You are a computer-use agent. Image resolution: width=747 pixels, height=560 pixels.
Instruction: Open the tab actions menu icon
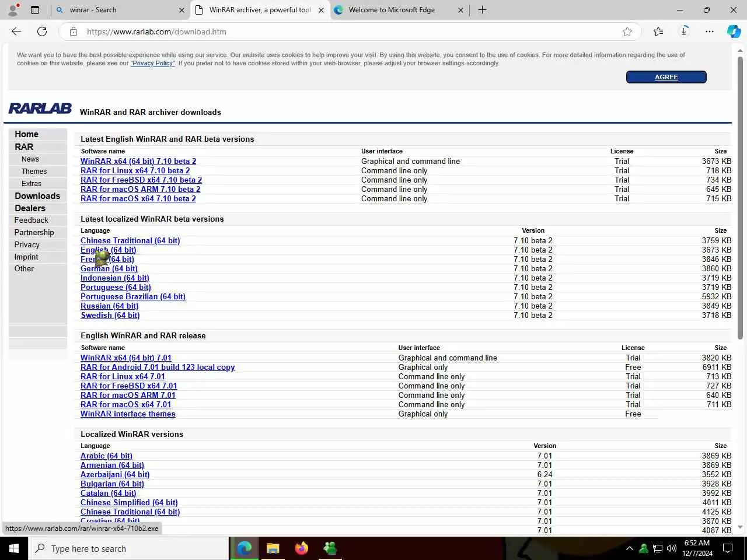[35, 10]
